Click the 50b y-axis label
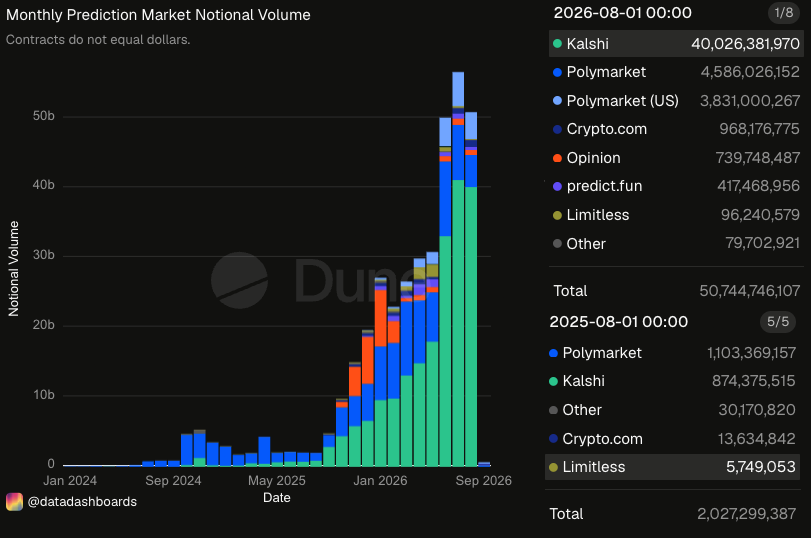811x538 pixels. [x=43, y=116]
